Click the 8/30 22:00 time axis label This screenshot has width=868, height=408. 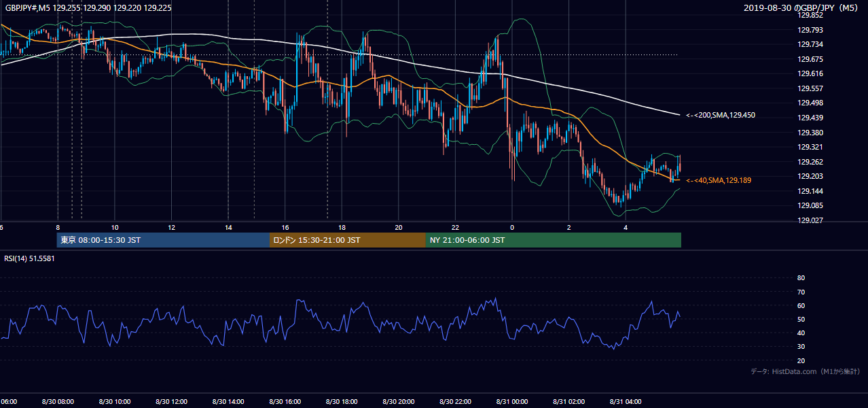(455, 401)
